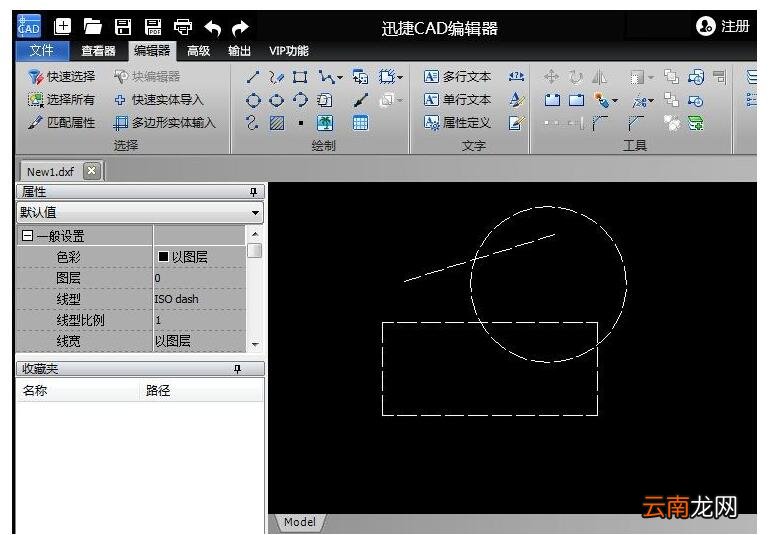Undo the last action
The width and height of the screenshot is (775, 535).
[x=213, y=28]
